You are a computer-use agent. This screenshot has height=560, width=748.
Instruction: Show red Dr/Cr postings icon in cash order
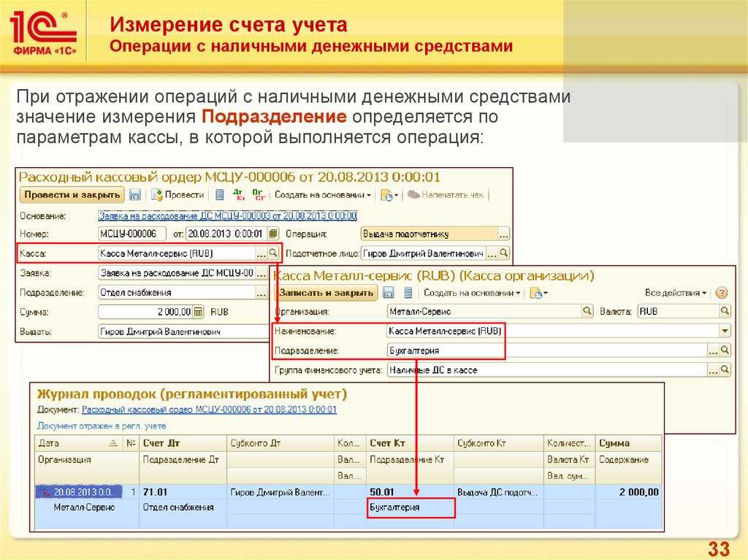(x=258, y=195)
